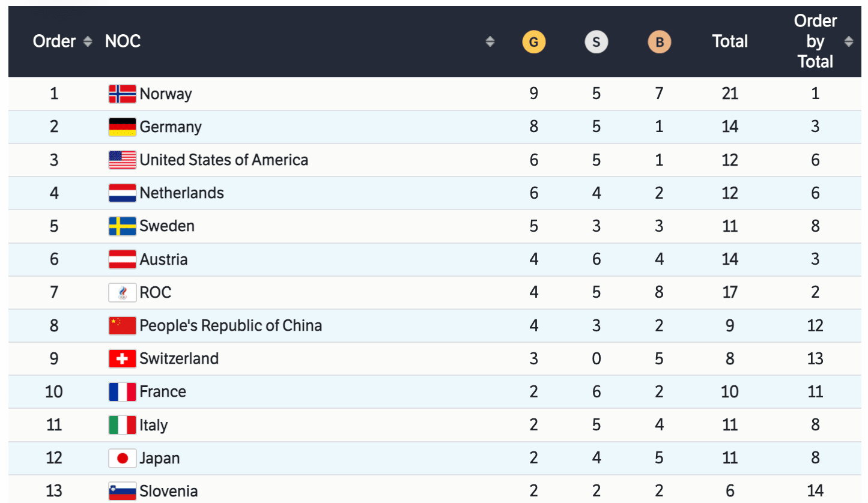The image size is (868, 503).
Task: Click the ROC emblem icon
Action: [122, 292]
